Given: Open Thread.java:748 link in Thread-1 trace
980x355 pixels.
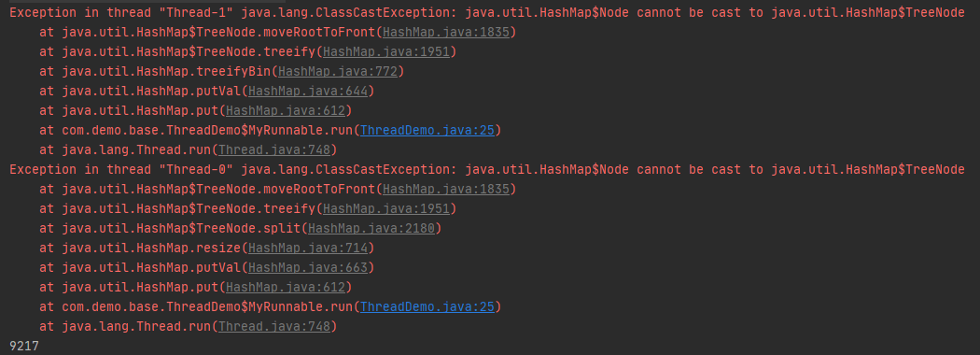Looking at the screenshot, I should pyautogui.click(x=273, y=149).
